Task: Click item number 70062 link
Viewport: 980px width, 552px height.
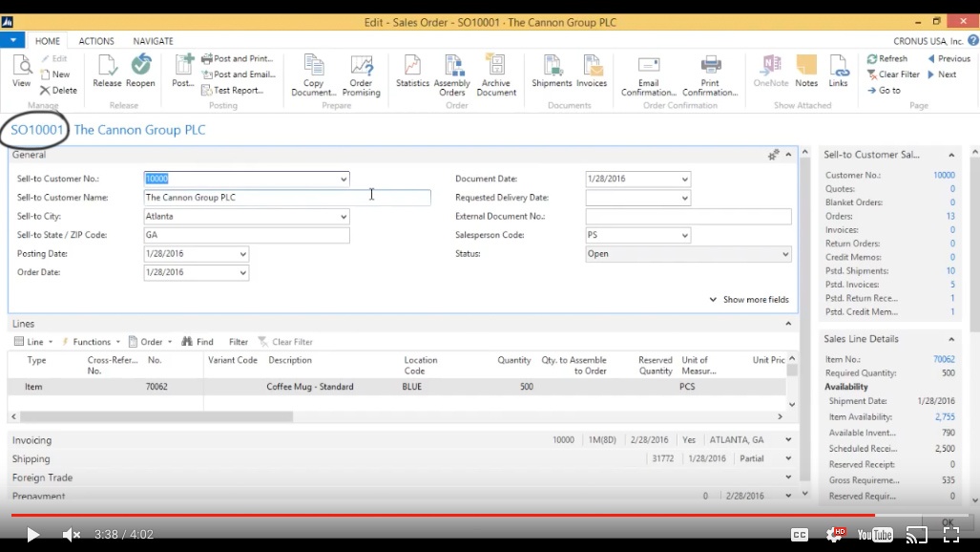Action: (x=943, y=359)
